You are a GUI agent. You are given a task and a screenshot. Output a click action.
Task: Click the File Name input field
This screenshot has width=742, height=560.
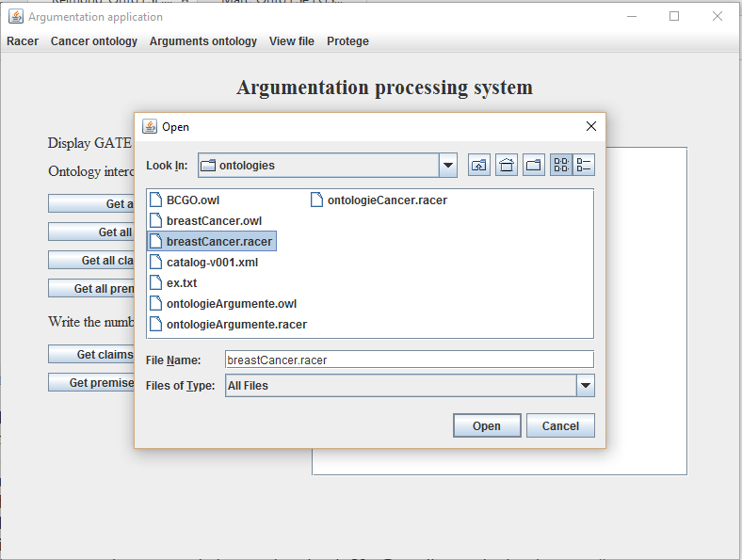tap(410, 360)
